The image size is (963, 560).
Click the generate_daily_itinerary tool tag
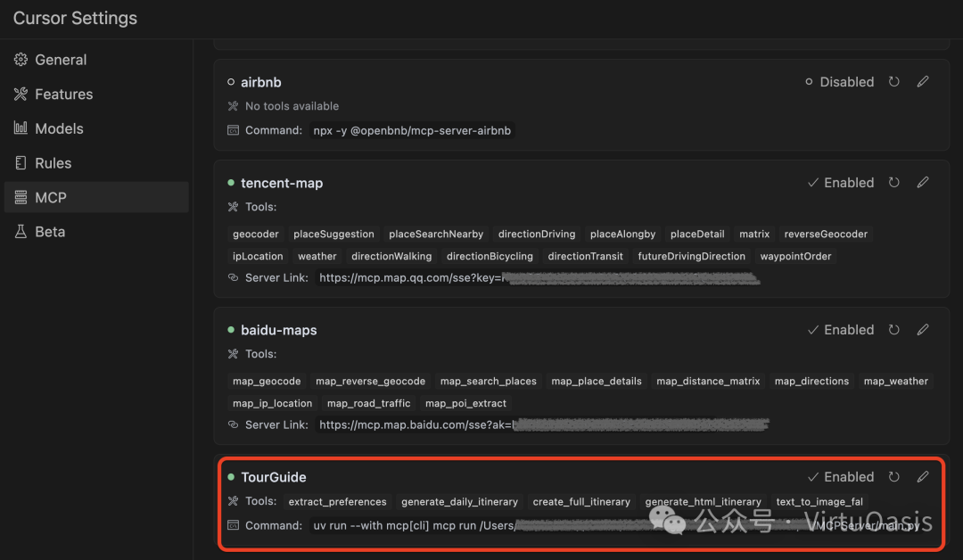coord(459,502)
